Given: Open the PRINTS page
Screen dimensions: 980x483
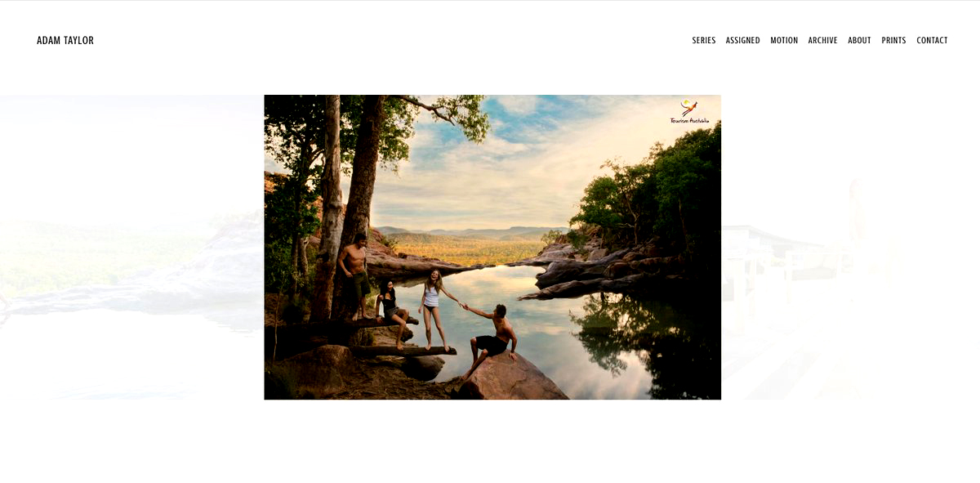Looking at the screenshot, I should pos(893,40).
